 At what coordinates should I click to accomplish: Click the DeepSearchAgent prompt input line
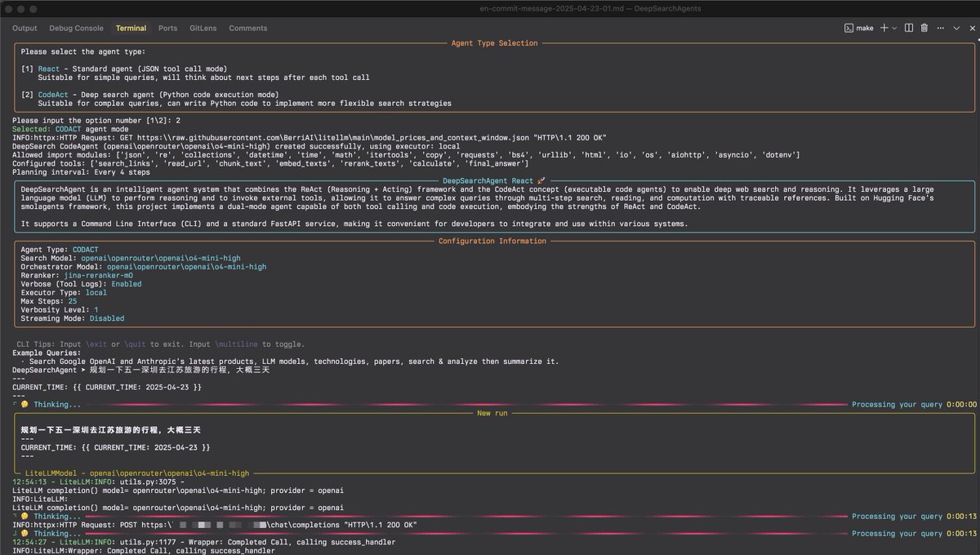(x=140, y=370)
